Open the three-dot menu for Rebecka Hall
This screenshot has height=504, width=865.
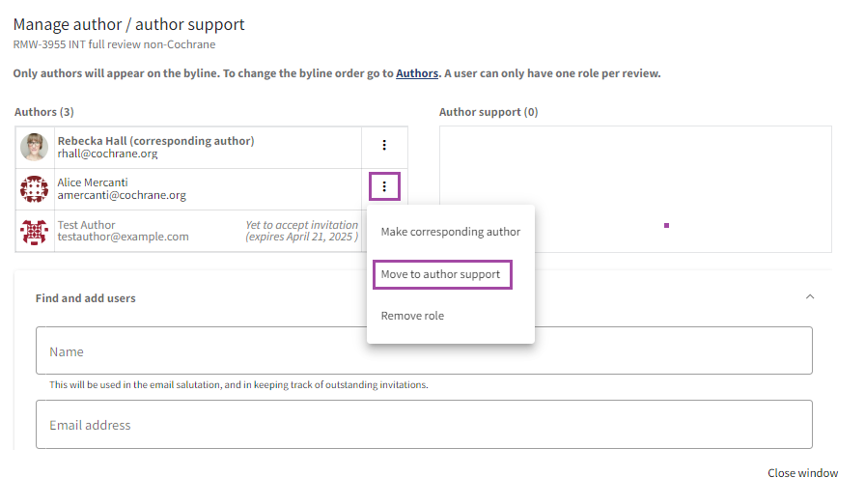[384, 146]
